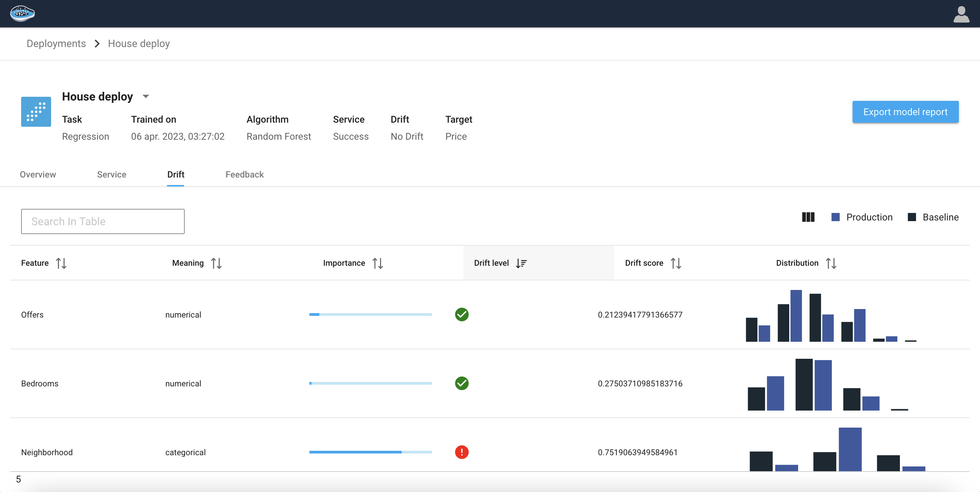Click Export model report button

point(905,112)
